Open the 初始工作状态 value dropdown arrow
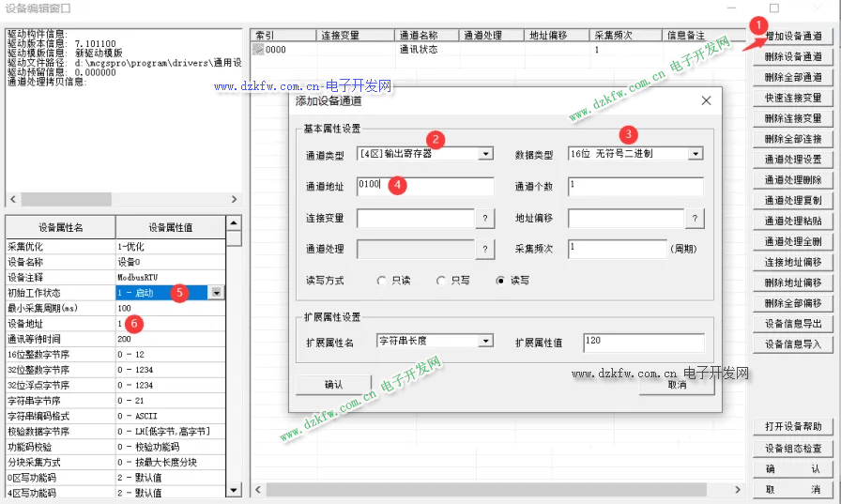The image size is (841, 504). (217, 293)
